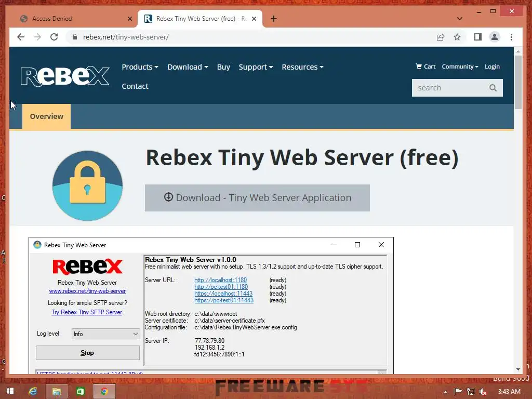The image size is (532, 399).
Task: Close the Rebex Tiny Web Server tab
Action: (x=254, y=19)
